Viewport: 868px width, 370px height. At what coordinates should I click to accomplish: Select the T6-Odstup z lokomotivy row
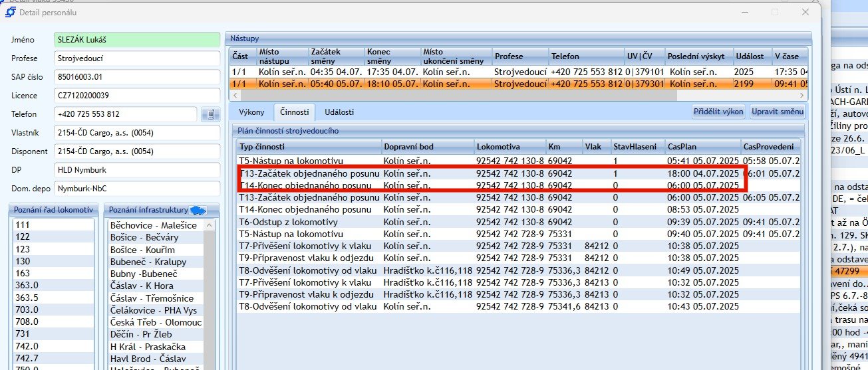tap(289, 222)
